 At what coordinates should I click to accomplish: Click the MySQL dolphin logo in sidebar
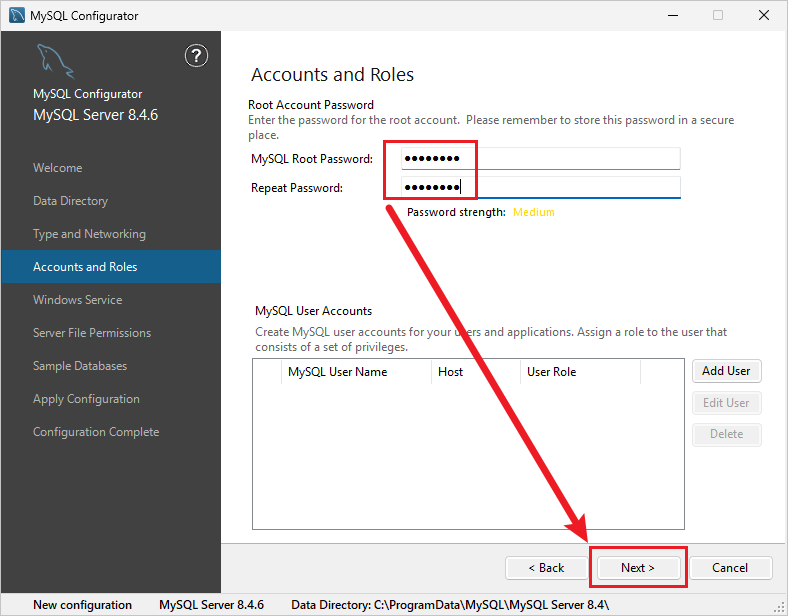(55, 61)
